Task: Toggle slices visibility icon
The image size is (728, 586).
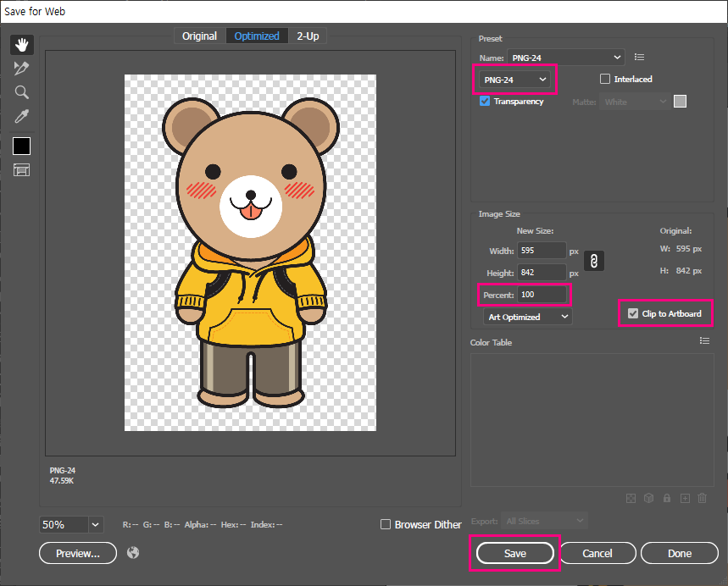Action: tap(21, 170)
